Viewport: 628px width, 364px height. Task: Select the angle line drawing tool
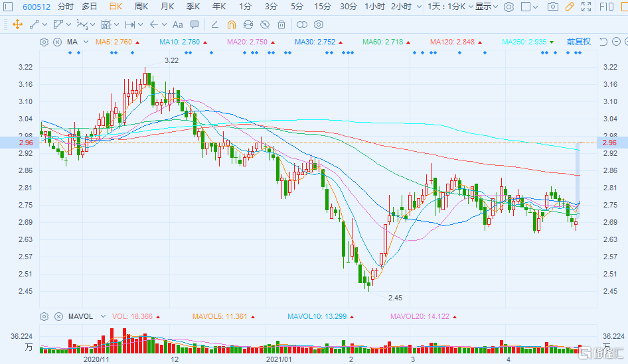click(214, 25)
